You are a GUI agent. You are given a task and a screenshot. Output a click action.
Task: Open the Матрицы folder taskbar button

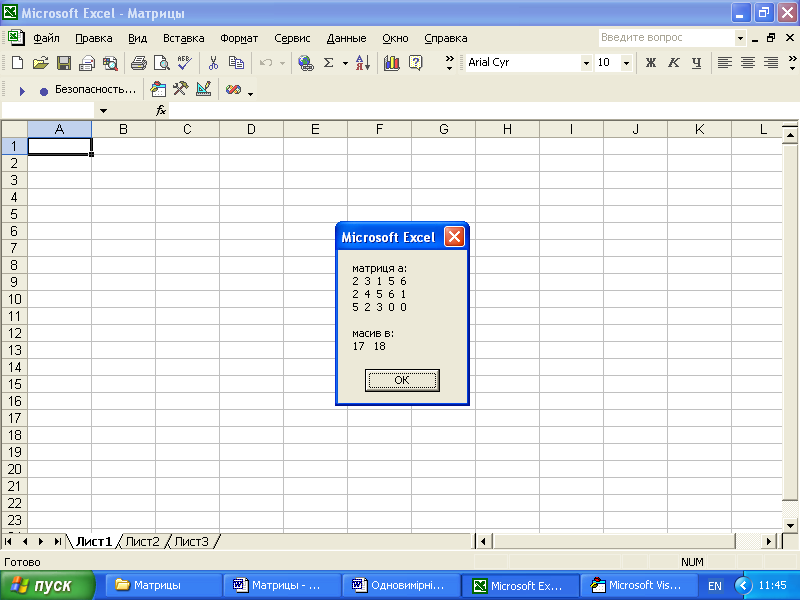point(163,585)
